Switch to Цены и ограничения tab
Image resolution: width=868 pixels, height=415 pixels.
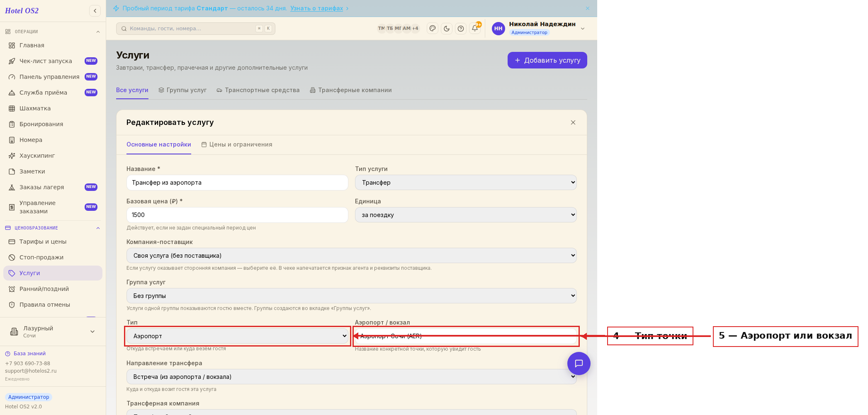click(237, 144)
